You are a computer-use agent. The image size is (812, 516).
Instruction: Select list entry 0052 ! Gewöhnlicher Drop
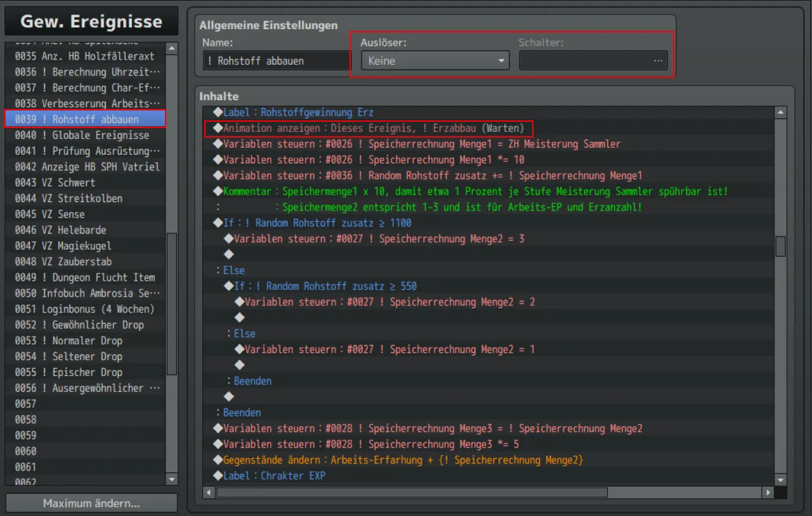coord(85,325)
